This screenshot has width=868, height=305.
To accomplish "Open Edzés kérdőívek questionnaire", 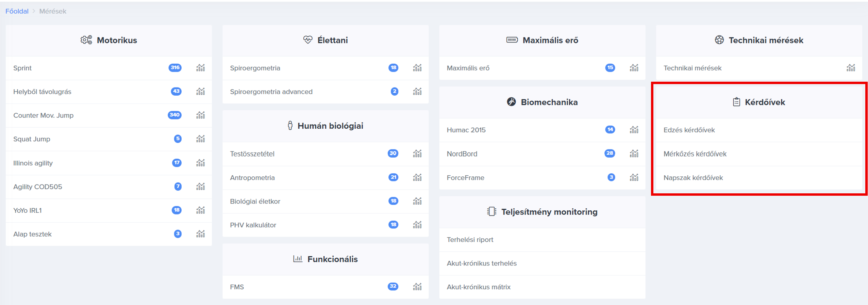I will [x=689, y=130].
